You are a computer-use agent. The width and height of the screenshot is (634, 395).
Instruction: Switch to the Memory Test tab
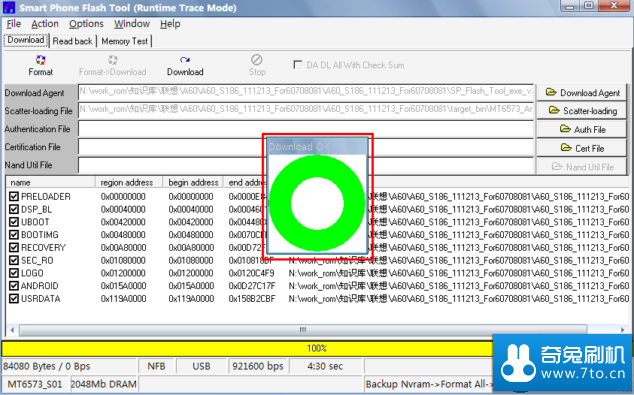point(125,41)
